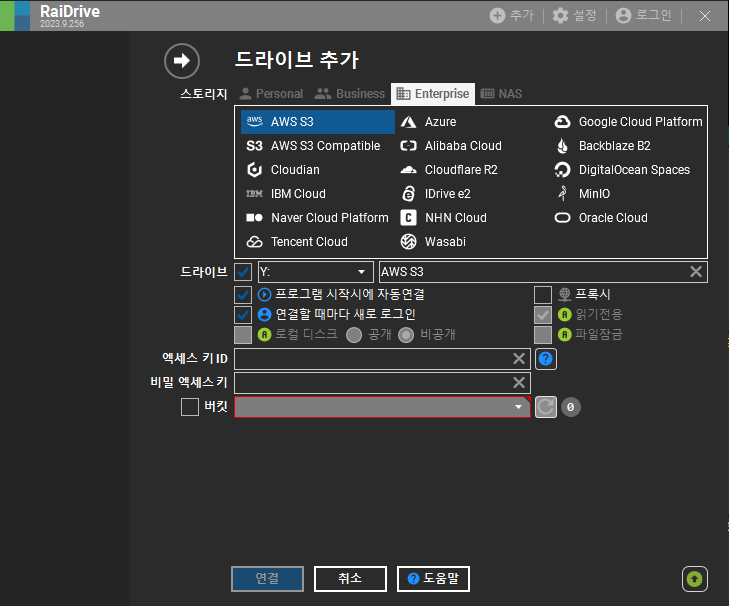
Task: Click the green upload arrow icon
Action: (695, 579)
